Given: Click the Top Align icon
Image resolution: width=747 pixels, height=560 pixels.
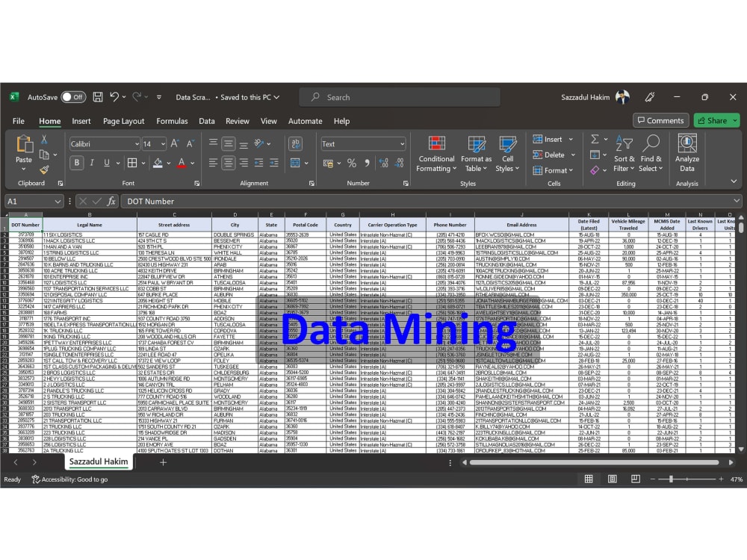Looking at the screenshot, I should point(213,143).
